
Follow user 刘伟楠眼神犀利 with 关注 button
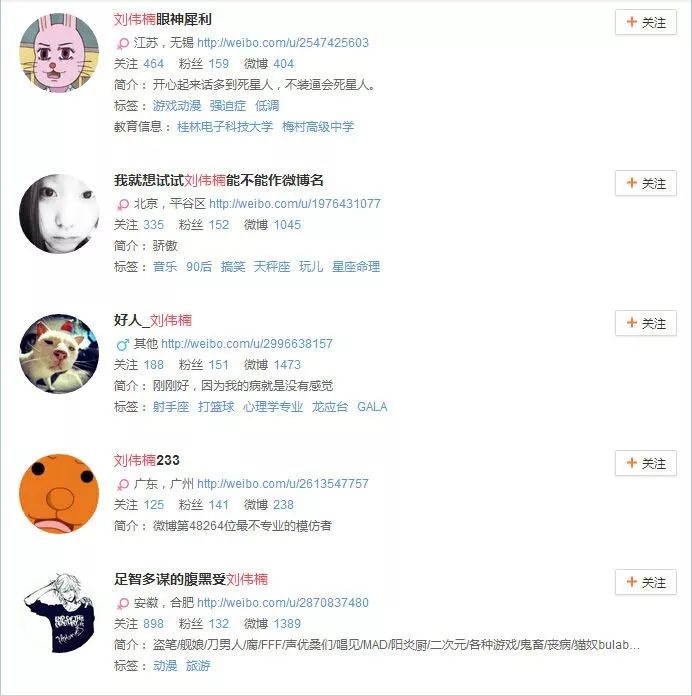[645, 22]
